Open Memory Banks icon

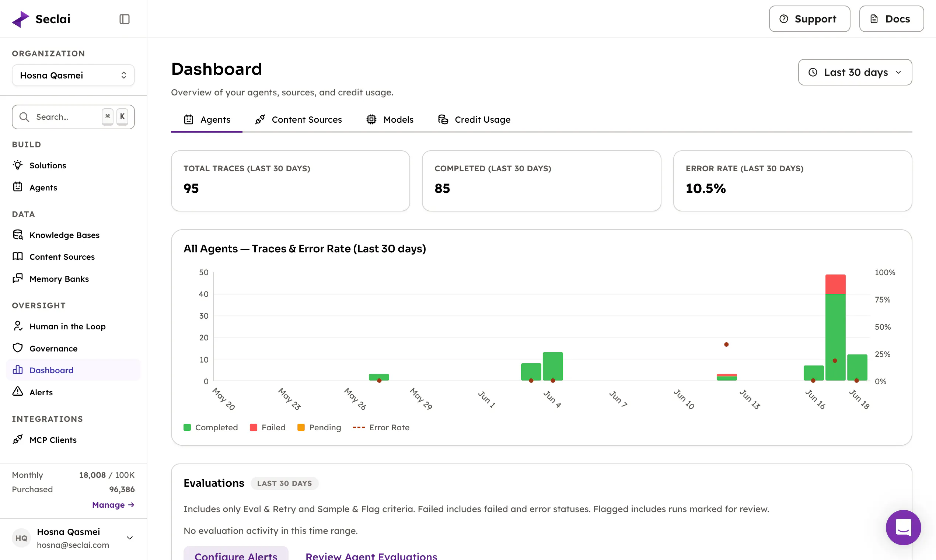coord(18,279)
